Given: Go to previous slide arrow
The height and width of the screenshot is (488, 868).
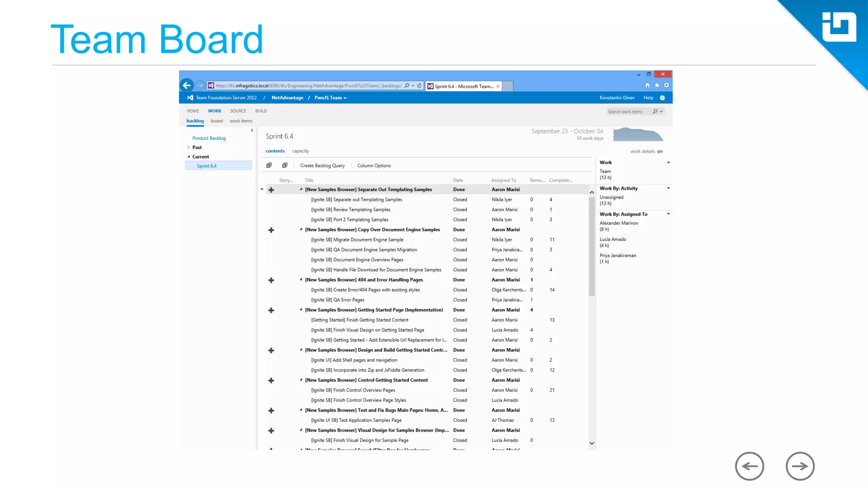Looking at the screenshot, I should (749, 466).
